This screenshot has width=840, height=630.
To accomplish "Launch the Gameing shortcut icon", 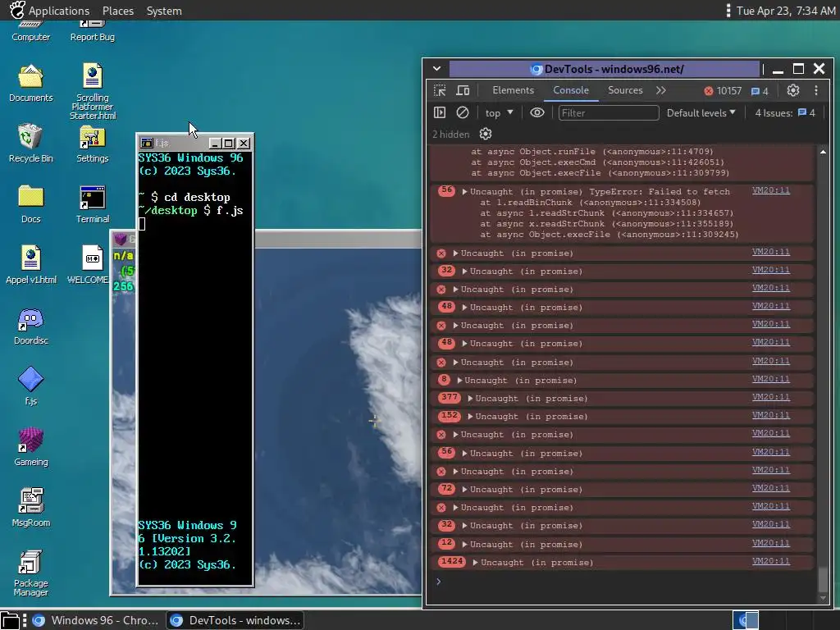I will pyautogui.click(x=30, y=447).
